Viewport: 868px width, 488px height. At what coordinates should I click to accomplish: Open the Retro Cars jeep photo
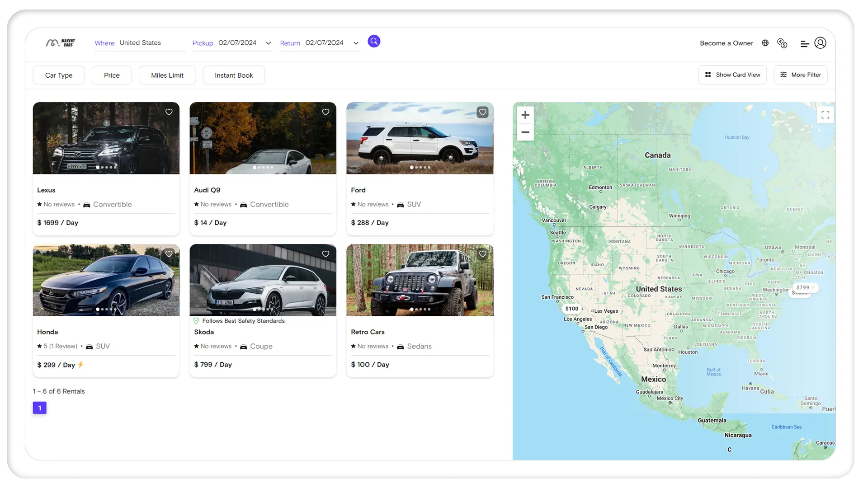pos(420,280)
